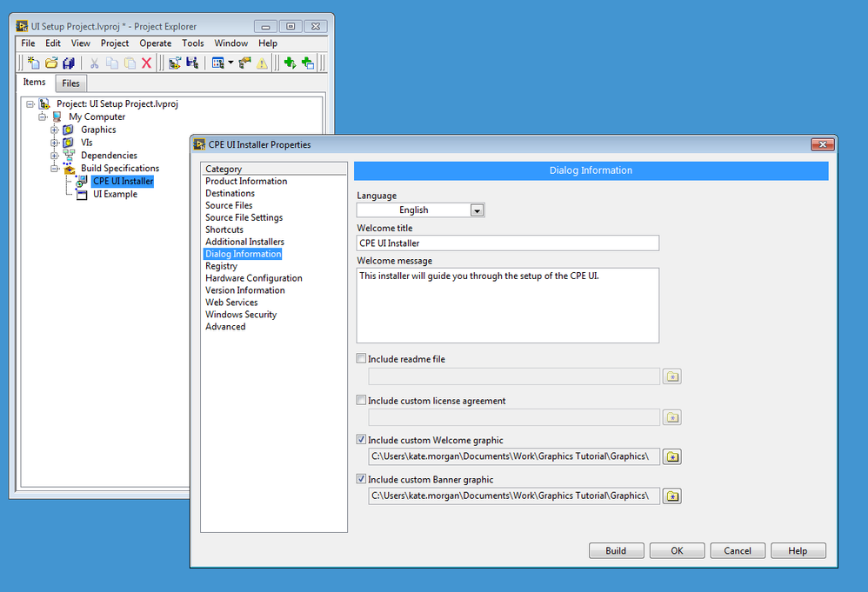Image resolution: width=868 pixels, height=592 pixels.
Task: Click the resolve conflicts warning triangle icon
Action: click(261, 63)
